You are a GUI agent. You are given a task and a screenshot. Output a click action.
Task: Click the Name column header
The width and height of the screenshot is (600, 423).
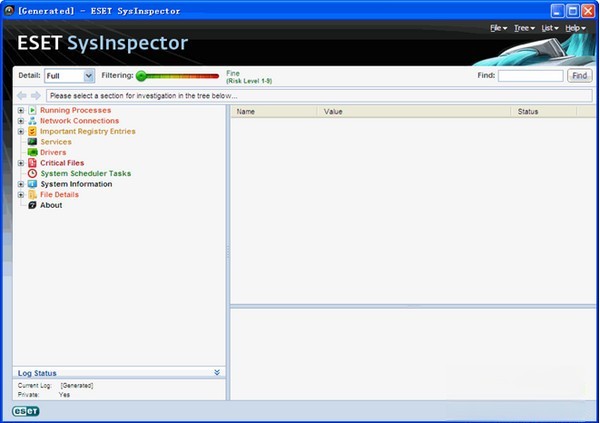(274, 112)
